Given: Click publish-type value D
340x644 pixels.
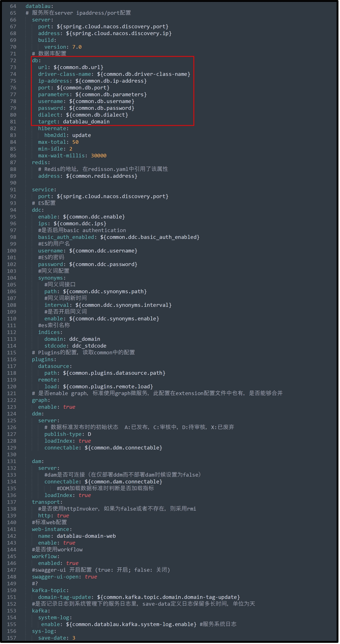Looking at the screenshot, I should tap(89, 434).
